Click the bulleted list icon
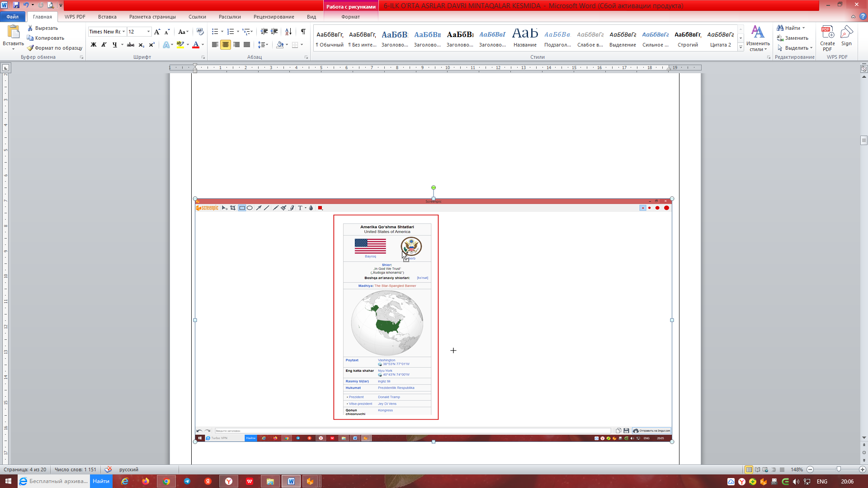868x488 pixels. click(215, 32)
